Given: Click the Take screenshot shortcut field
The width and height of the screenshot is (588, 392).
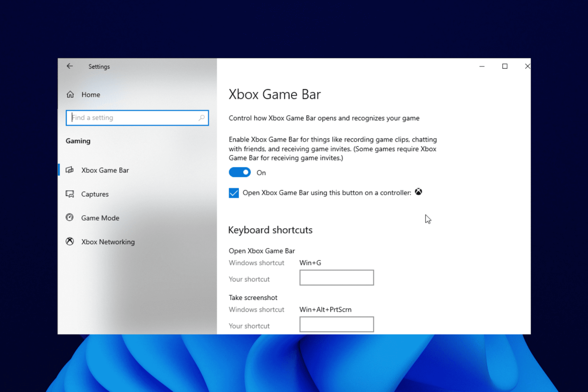Looking at the screenshot, I should pos(336,324).
